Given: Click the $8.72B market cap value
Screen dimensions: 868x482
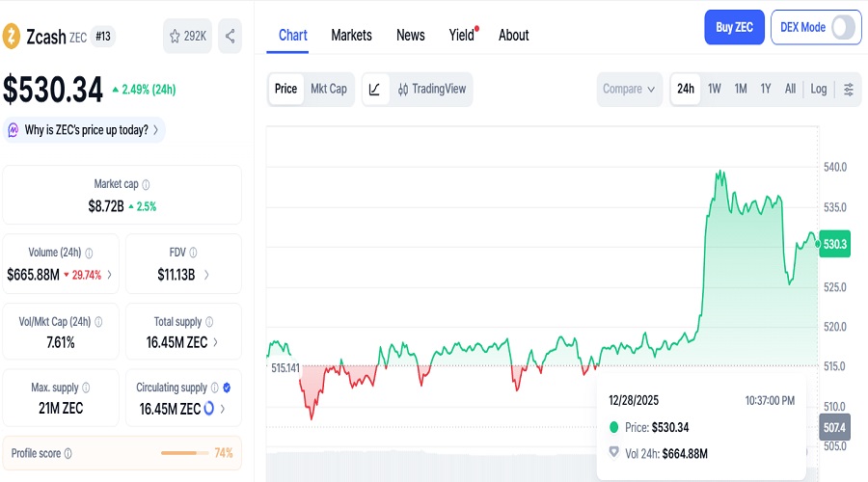Looking at the screenshot, I should coord(106,206).
